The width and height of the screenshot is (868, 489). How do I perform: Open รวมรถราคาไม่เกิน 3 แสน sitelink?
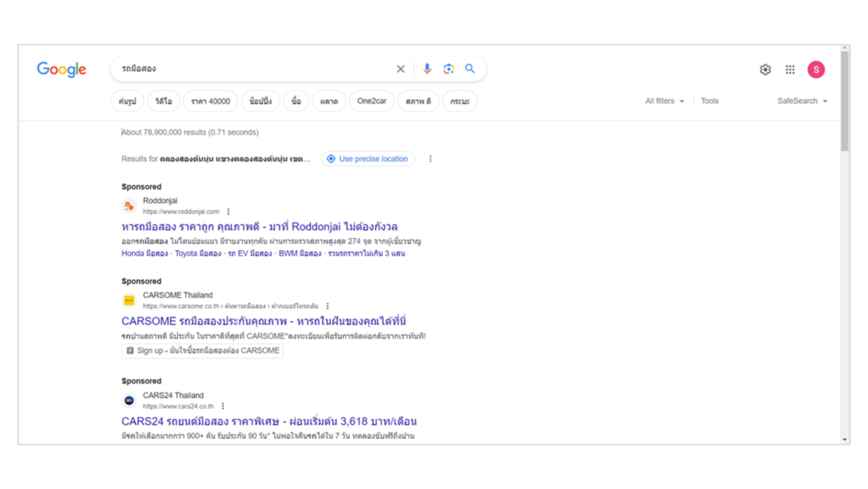[366, 254]
